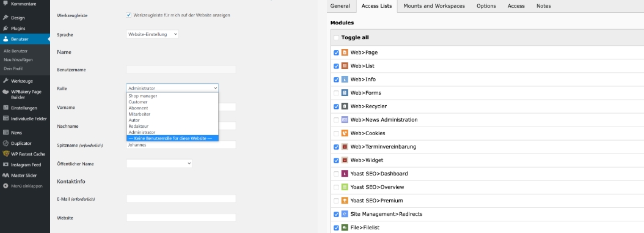Enable the Web>Forms checkbox
This screenshot has width=644, height=233.
pos(337,93)
